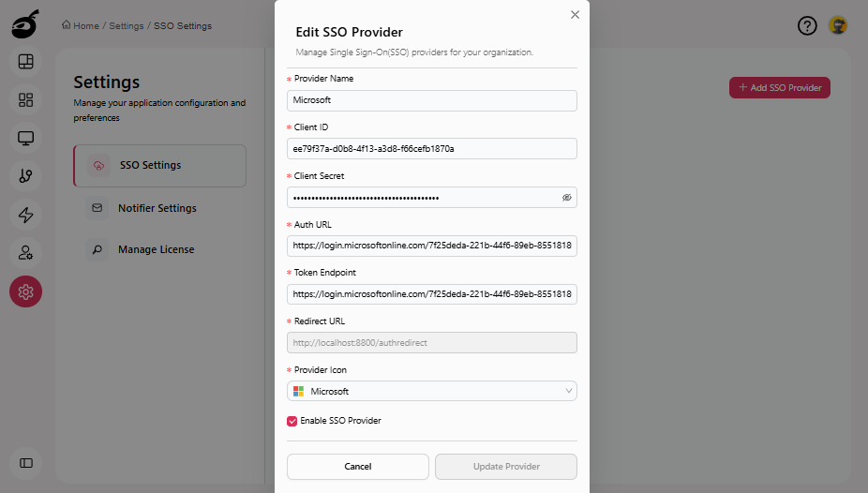Focus the Auth URL input field
868x493 pixels.
click(432, 246)
